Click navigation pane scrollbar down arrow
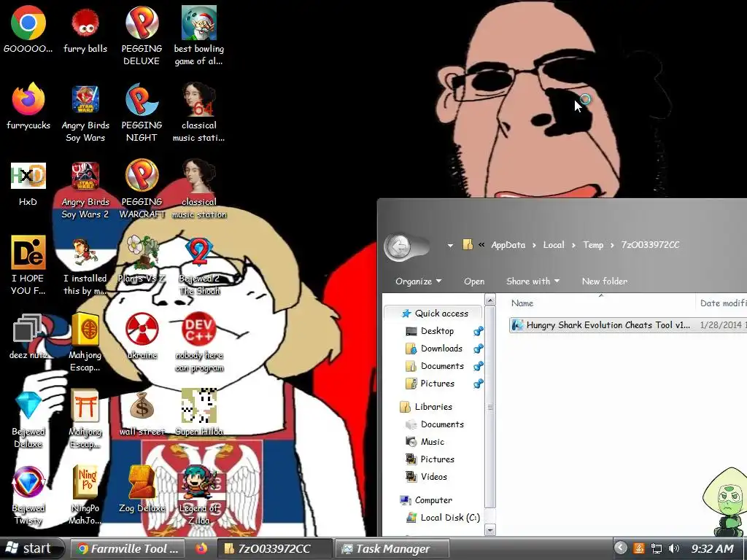The width and height of the screenshot is (747, 560). point(489,529)
